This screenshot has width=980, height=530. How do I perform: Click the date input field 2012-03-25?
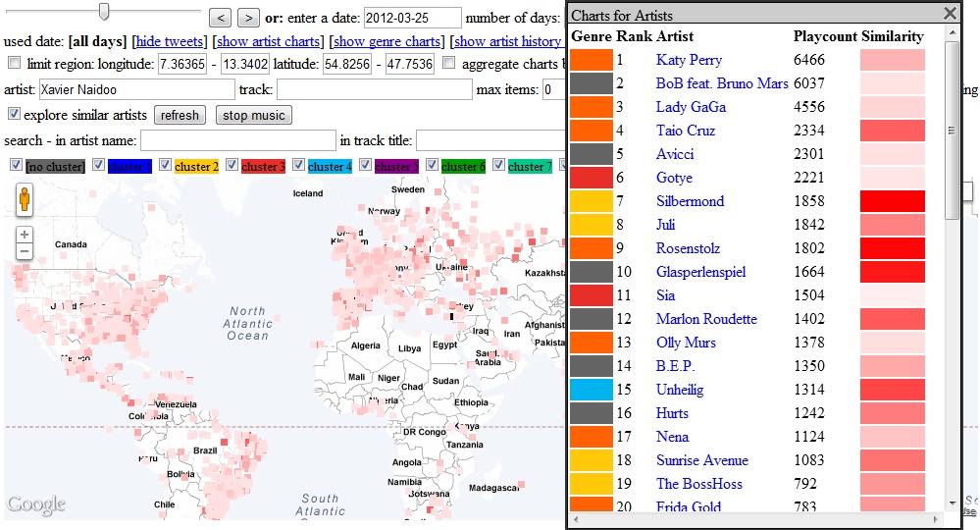(x=412, y=18)
